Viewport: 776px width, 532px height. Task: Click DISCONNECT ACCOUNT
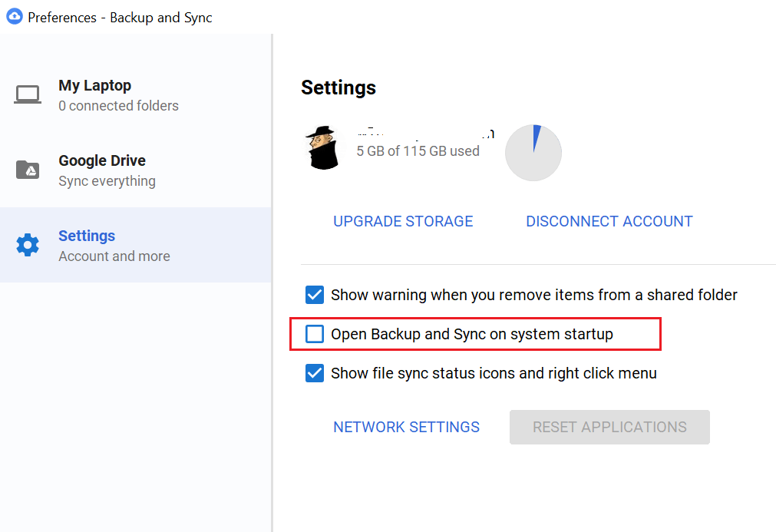(609, 221)
